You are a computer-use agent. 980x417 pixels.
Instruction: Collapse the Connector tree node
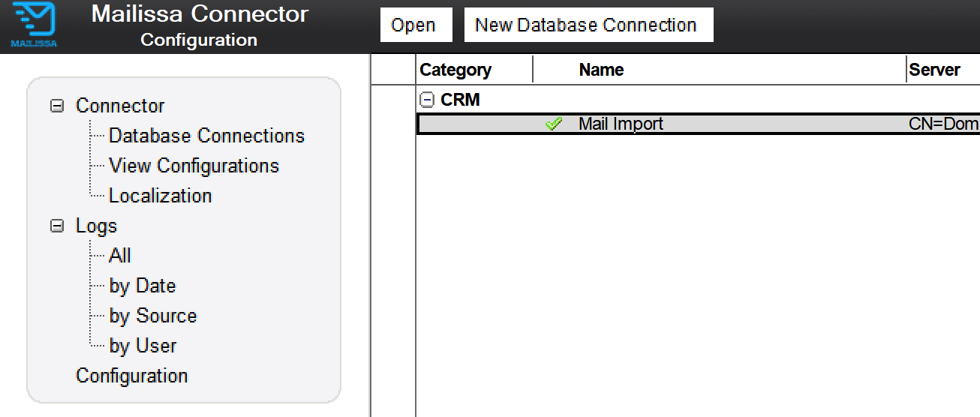click(57, 106)
